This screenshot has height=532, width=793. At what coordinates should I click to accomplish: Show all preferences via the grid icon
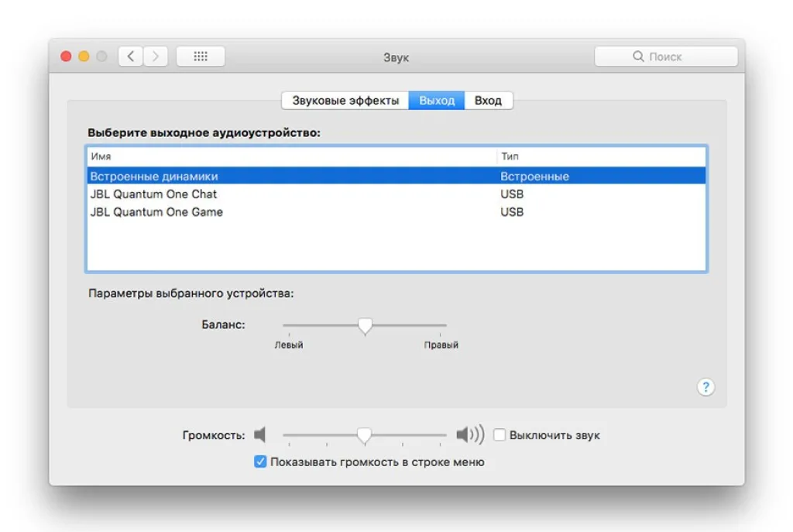tap(201, 56)
